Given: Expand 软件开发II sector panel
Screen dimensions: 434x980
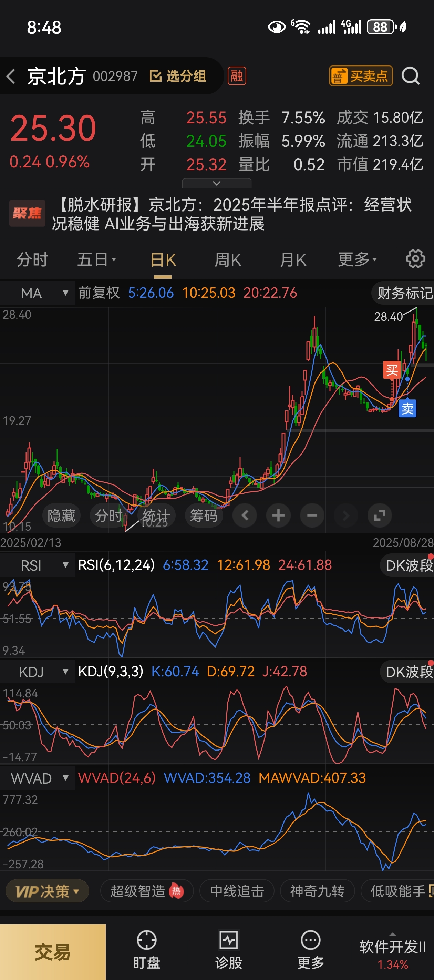Looking at the screenshot, I should [x=393, y=952].
